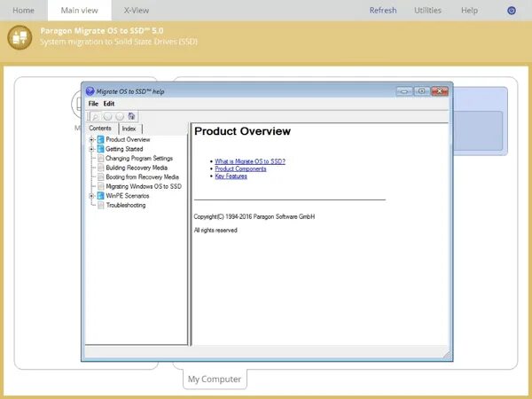Open the Utilities menu
532x399 pixels.
tap(428, 11)
